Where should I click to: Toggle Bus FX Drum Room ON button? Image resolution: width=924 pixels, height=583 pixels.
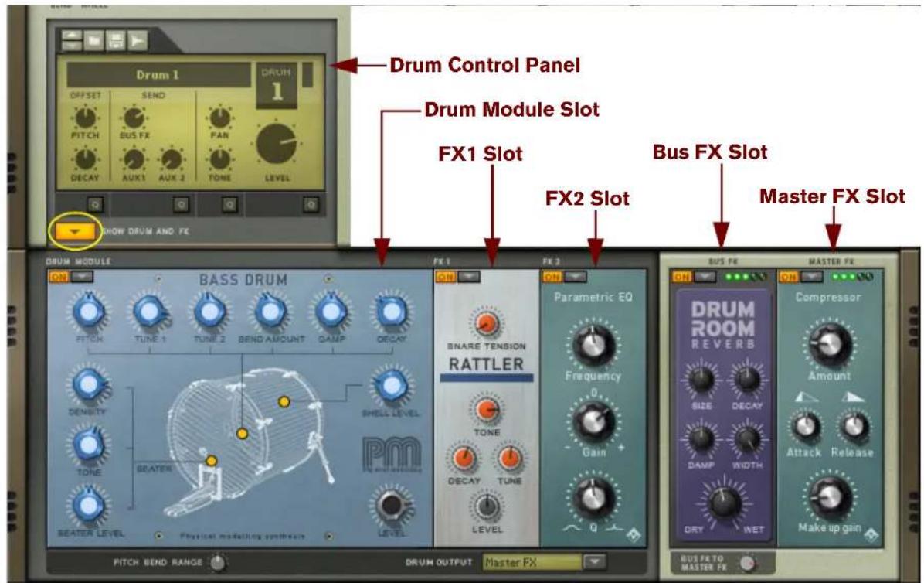pos(681,277)
